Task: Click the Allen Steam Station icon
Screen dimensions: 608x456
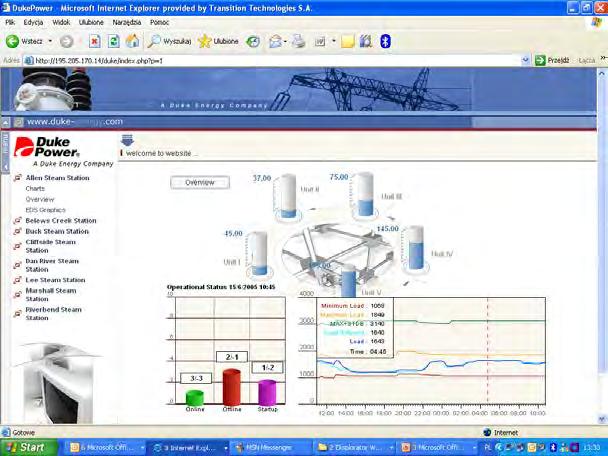Action: (x=17, y=178)
